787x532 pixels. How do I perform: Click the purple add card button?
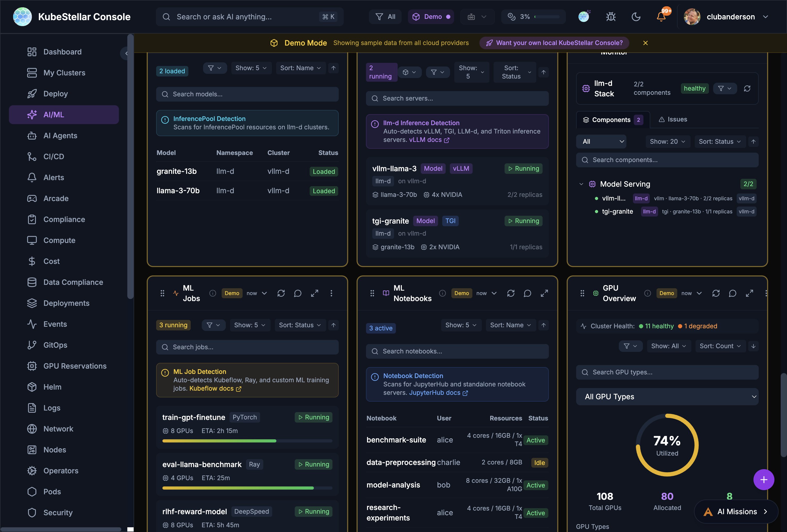[763, 480]
